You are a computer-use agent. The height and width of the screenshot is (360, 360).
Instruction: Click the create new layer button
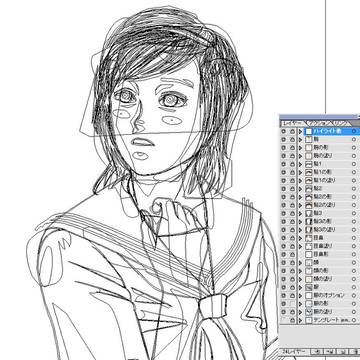tap(342, 352)
